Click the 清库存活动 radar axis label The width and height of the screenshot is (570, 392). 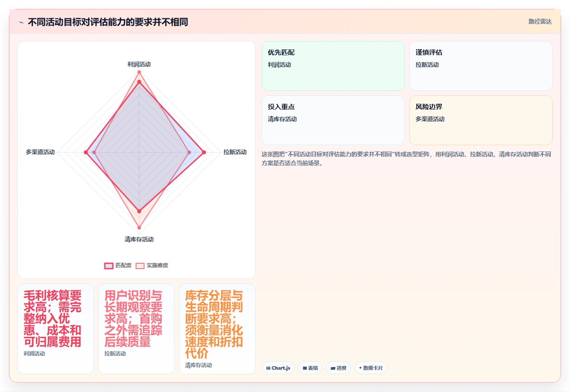[x=139, y=240]
